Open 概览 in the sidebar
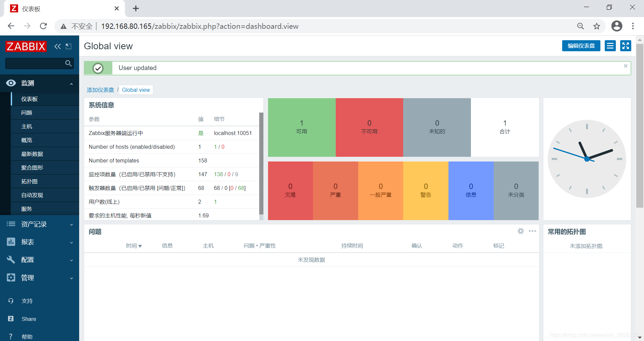 (45, 140)
